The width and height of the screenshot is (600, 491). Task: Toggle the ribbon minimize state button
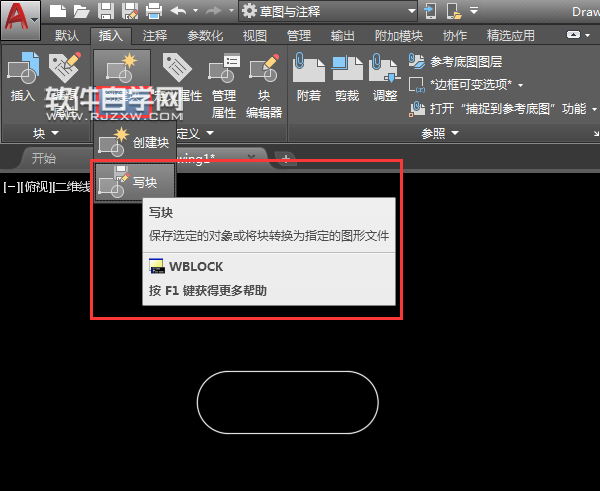(573, 35)
